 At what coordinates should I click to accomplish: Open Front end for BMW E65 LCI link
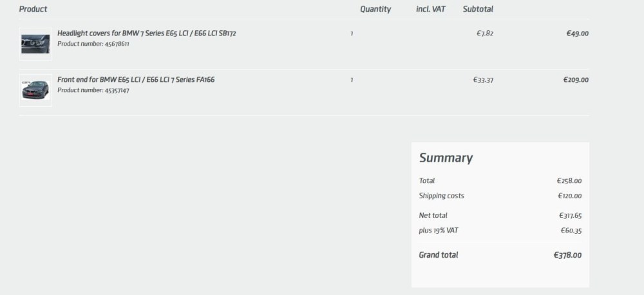coord(136,80)
